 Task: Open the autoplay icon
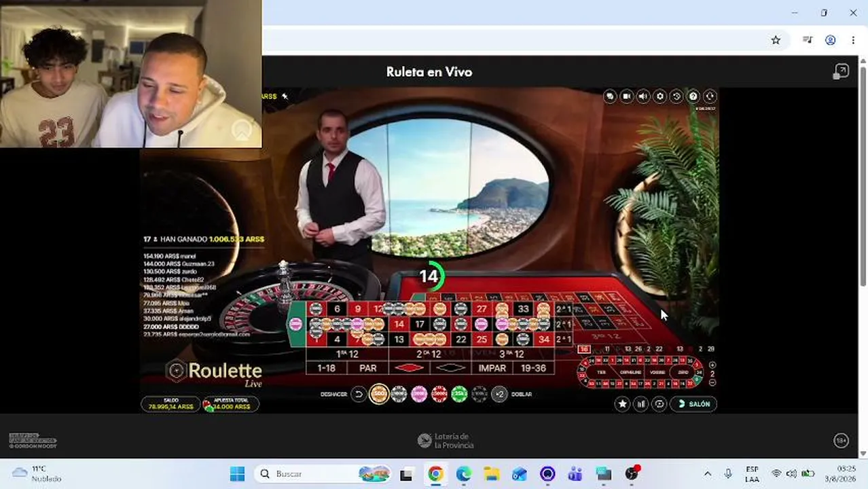coord(659,404)
